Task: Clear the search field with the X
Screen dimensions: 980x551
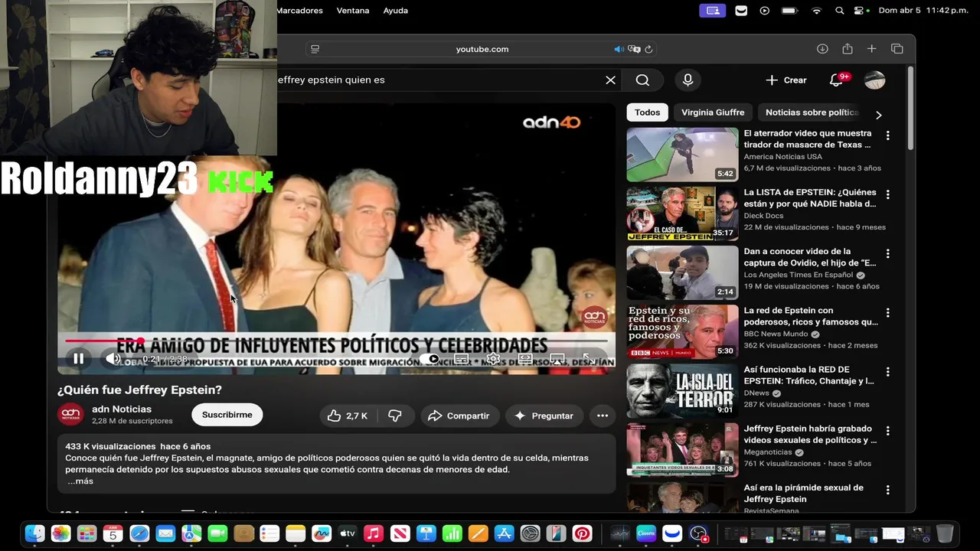Action: pos(610,80)
